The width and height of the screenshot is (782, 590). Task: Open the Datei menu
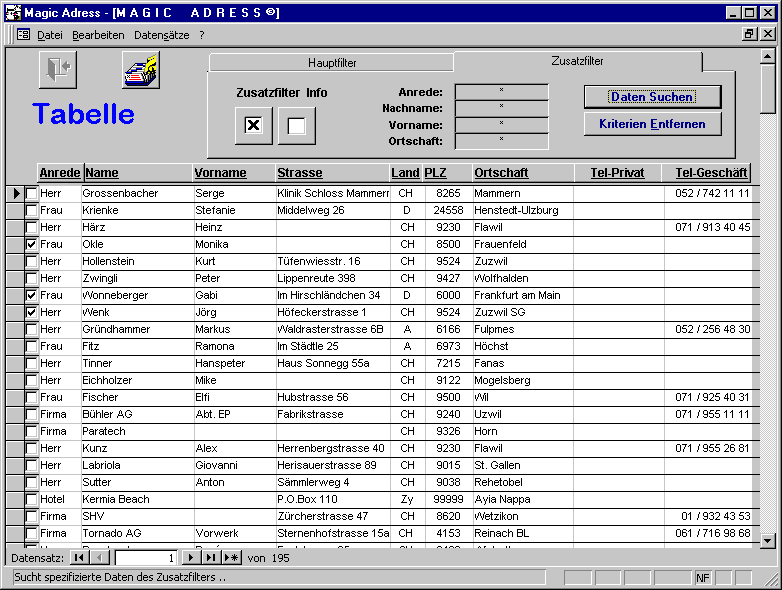tap(49, 34)
